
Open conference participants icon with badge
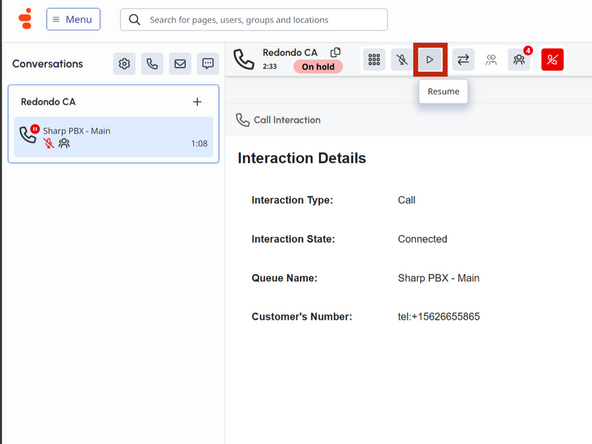pos(520,60)
